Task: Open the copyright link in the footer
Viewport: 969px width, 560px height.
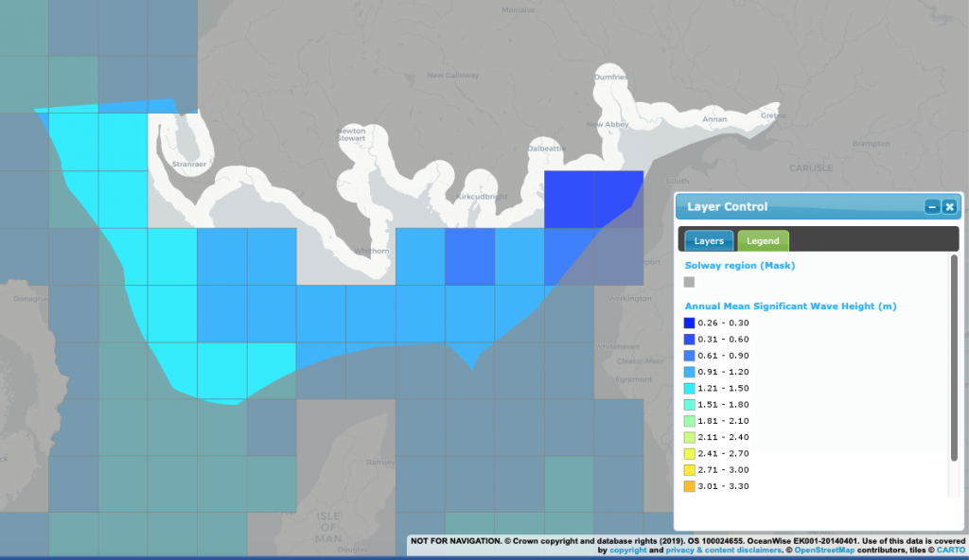Action: click(628, 550)
